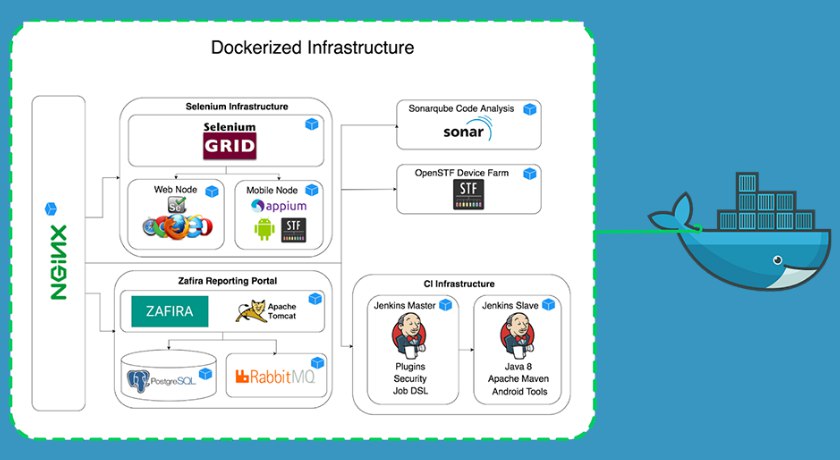Click the container cube beside Selenium GRID
Viewport: 840px width, 460px height.
coord(312,124)
